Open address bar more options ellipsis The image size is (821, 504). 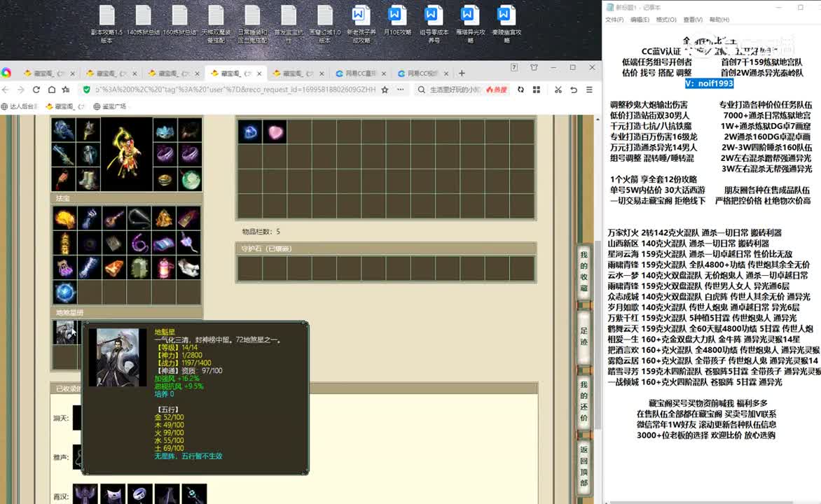tap(401, 90)
